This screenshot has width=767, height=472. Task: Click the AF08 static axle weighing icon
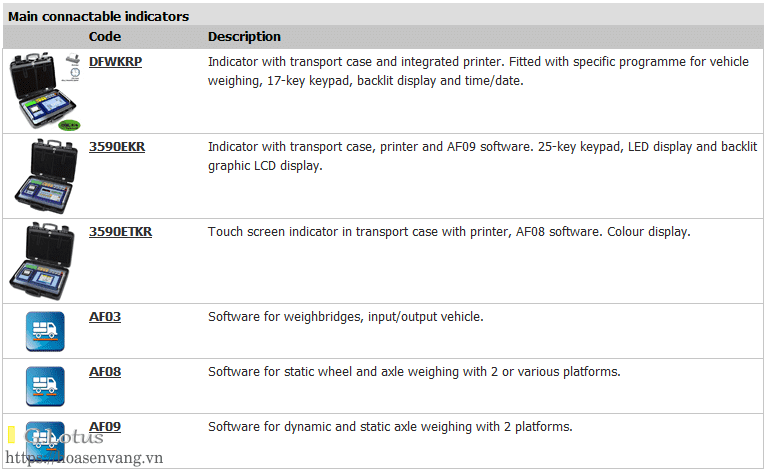point(44,386)
